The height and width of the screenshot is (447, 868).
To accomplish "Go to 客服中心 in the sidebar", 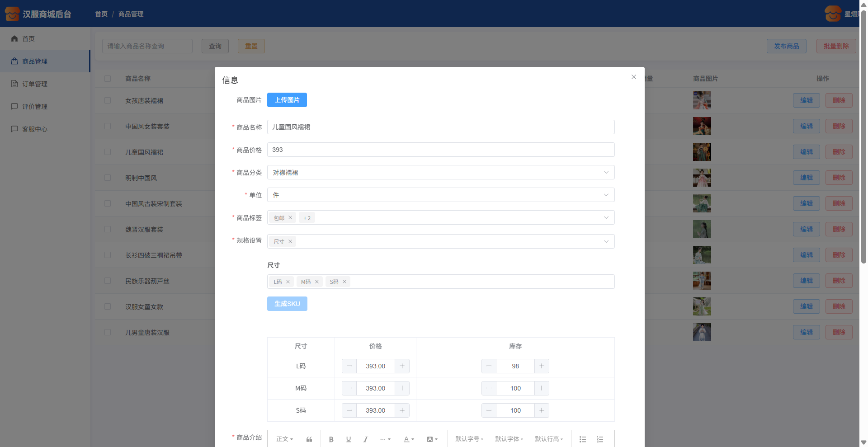I will pyautogui.click(x=35, y=129).
